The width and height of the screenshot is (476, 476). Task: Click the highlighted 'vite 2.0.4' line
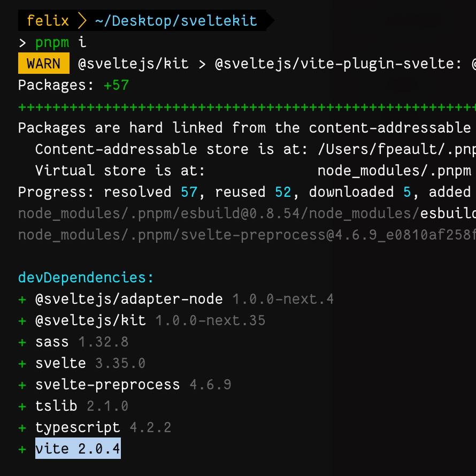click(x=78, y=448)
